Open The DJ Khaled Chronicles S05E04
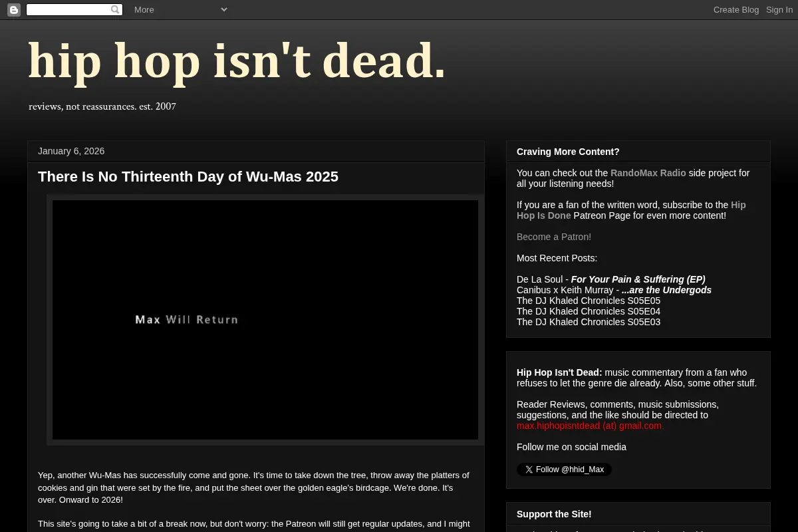Image resolution: width=798 pixels, height=532 pixels. (x=589, y=311)
